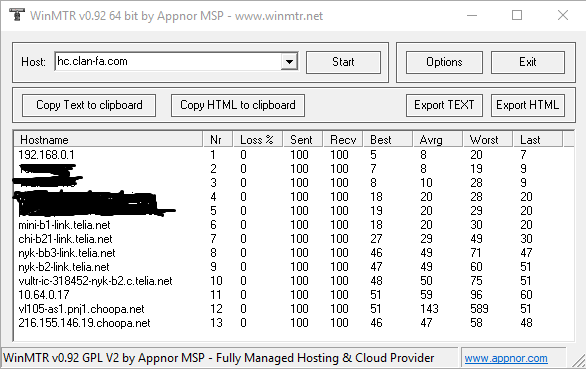Click hop number 2 in Nr column
The image size is (586, 369).
(213, 169)
